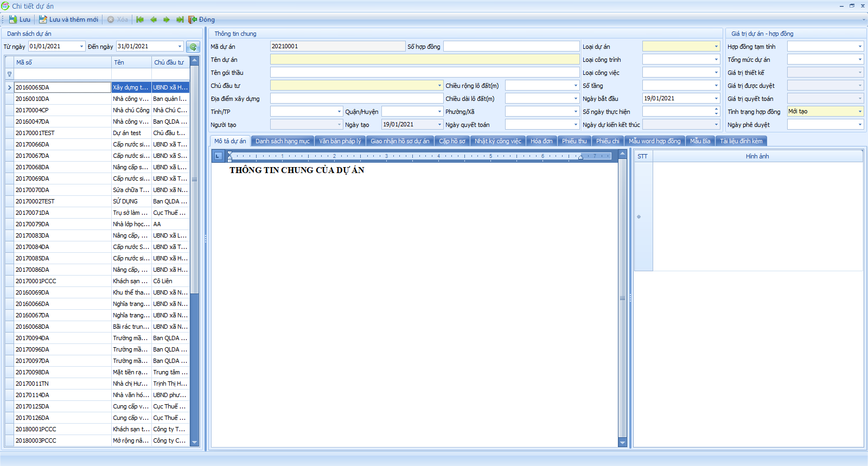Open the Tình trạng hợp đồng dropdown

[860, 112]
